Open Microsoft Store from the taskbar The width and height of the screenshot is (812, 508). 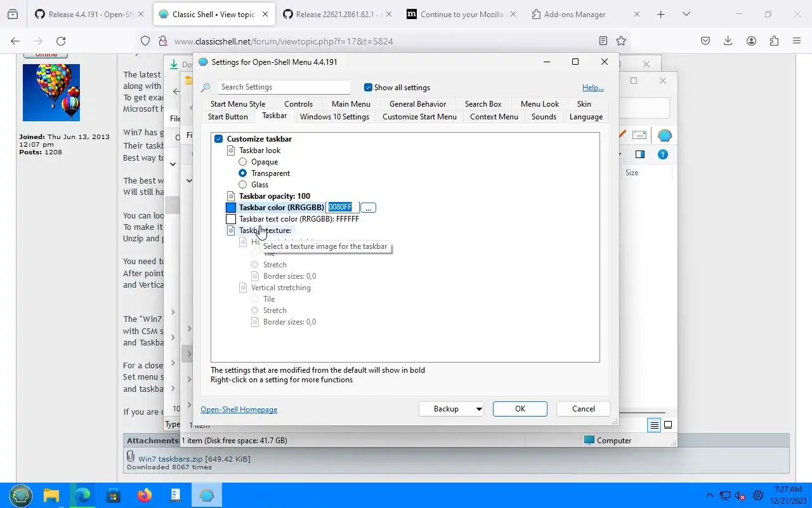click(114, 495)
